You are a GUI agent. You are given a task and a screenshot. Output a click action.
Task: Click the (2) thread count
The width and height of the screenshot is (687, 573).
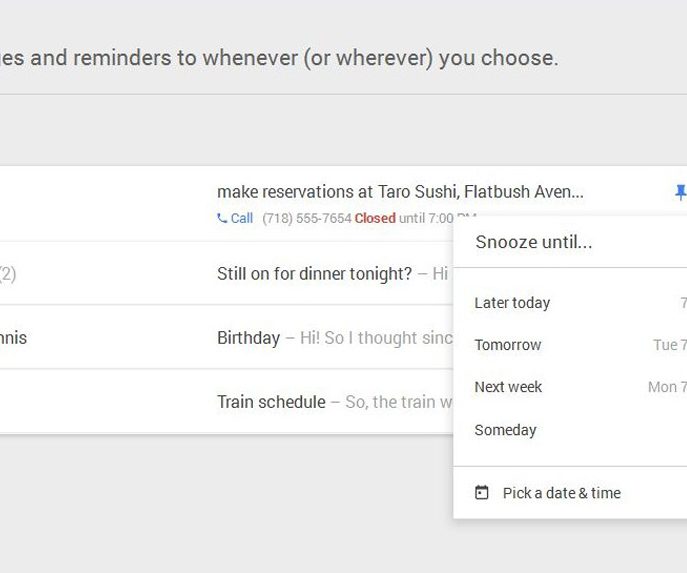tap(8, 274)
